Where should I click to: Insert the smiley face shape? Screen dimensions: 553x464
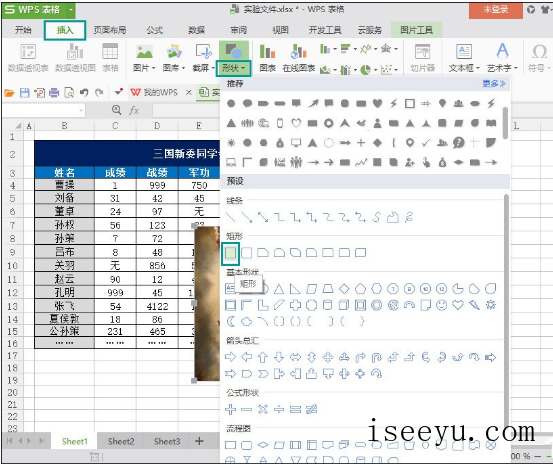pyautogui.click(x=441, y=305)
